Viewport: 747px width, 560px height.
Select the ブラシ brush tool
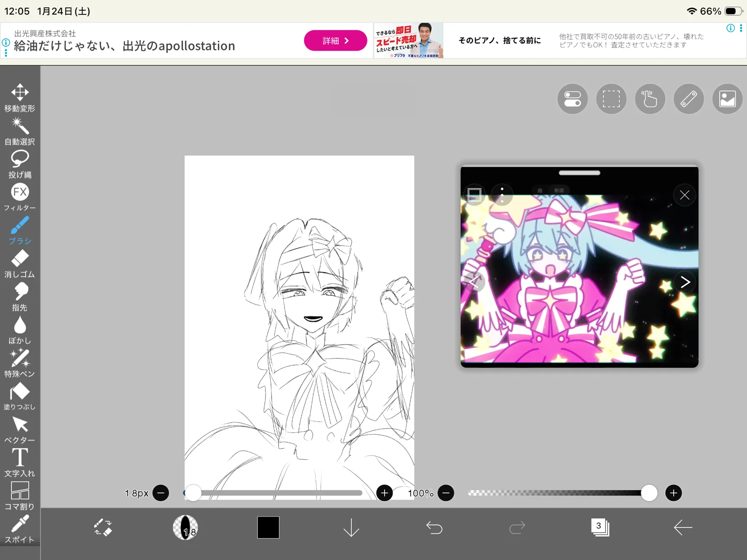[x=20, y=230]
